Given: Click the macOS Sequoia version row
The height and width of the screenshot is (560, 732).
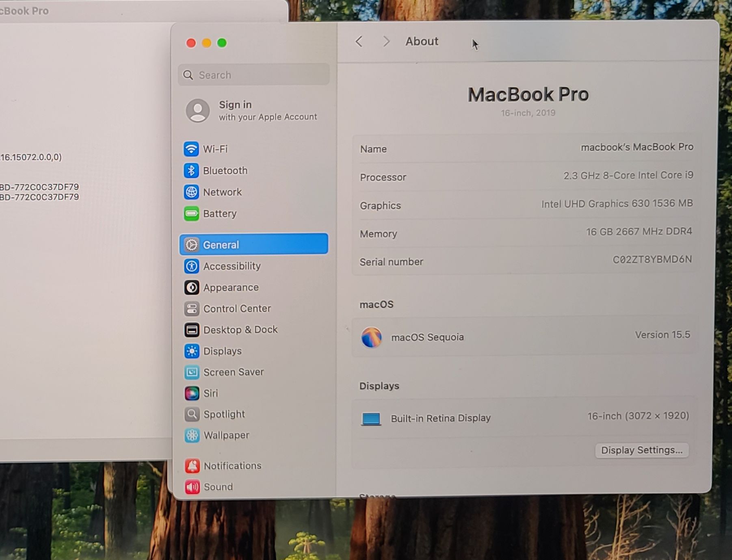Looking at the screenshot, I should tap(525, 337).
